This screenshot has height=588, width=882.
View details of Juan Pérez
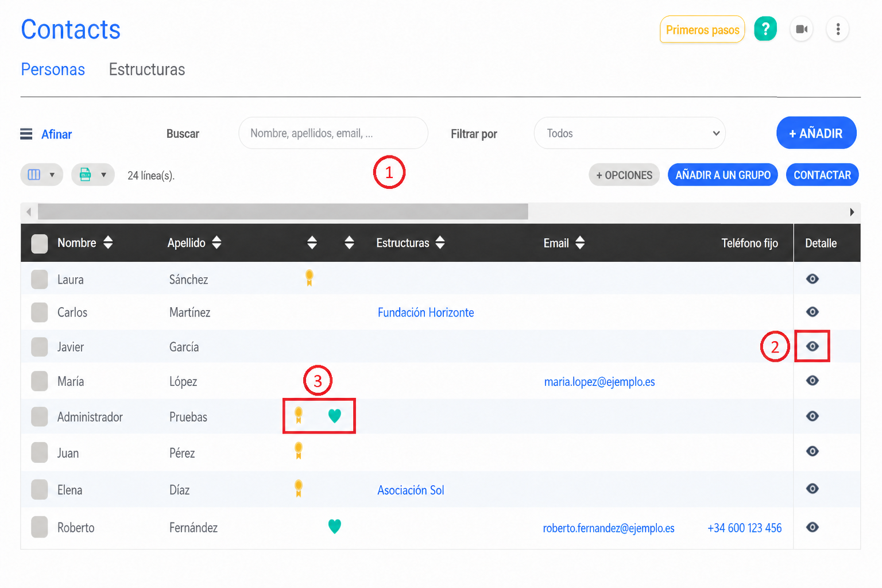pos(812,451)
